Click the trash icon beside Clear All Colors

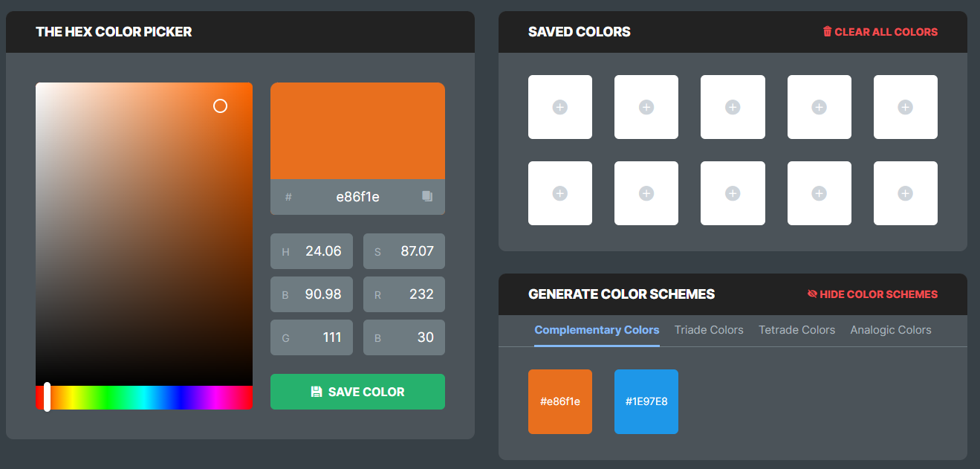pos(827,32)
